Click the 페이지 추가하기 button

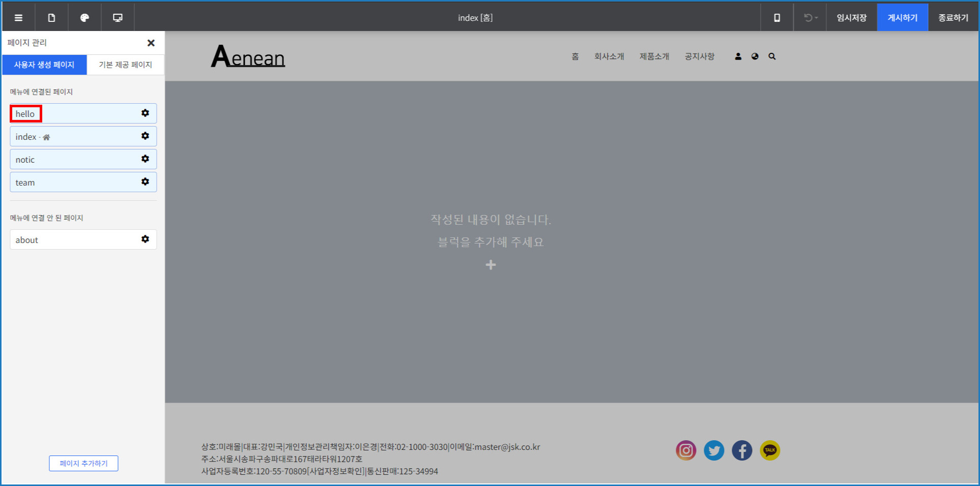point(83,463)
